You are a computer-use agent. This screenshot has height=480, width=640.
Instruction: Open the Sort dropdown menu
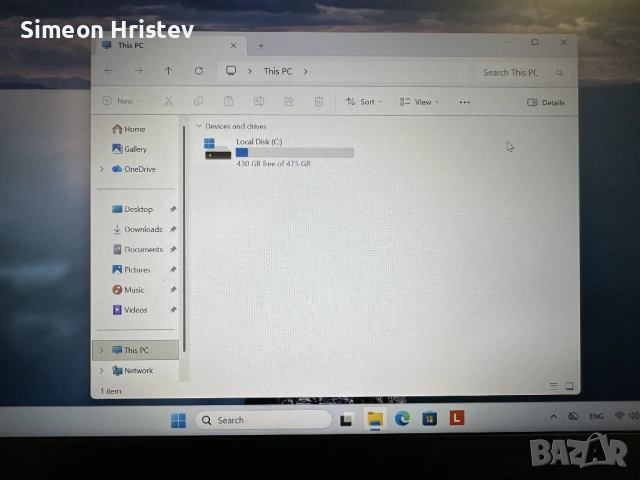(361, 102)
